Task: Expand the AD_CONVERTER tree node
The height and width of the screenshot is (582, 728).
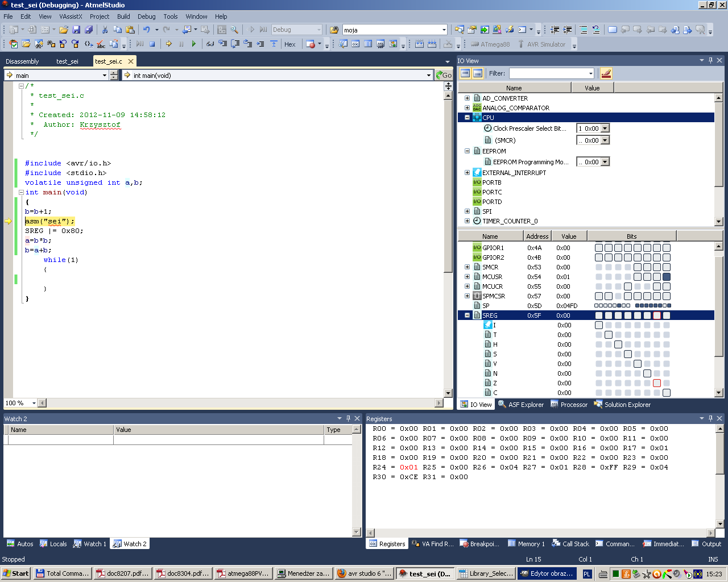Action: point(468,98)
